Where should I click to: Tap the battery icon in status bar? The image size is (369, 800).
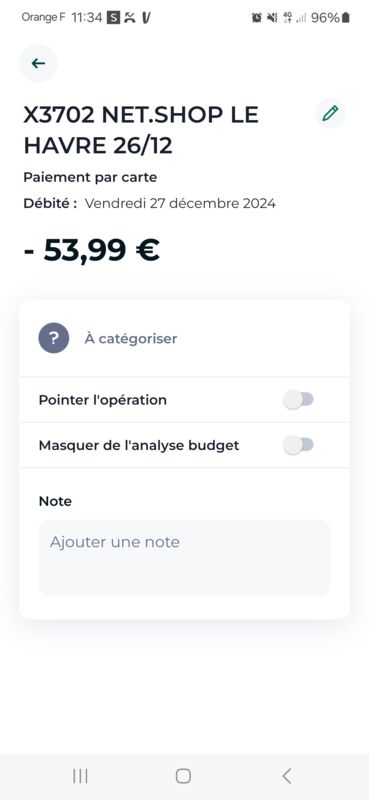tap(346, 18)
